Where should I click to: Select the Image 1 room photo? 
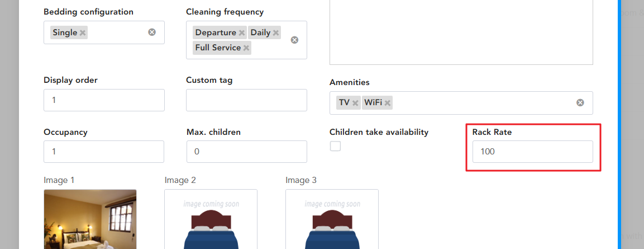point(90,219)
